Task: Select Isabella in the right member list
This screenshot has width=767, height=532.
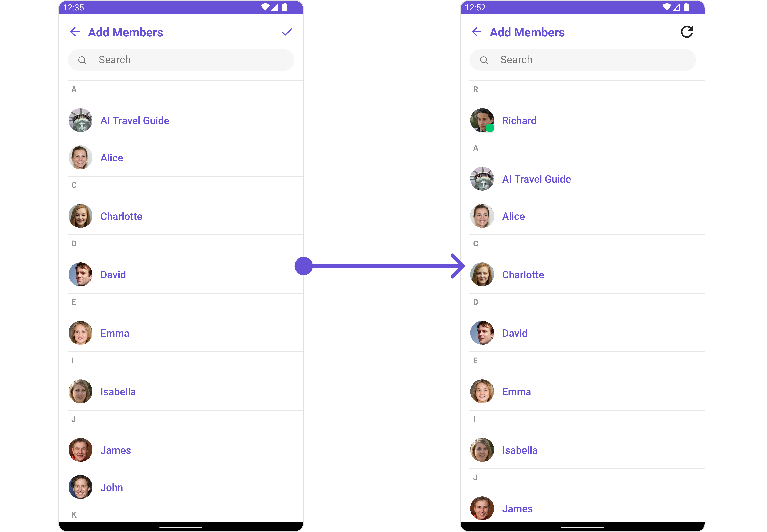Action: tap(587, 450)
